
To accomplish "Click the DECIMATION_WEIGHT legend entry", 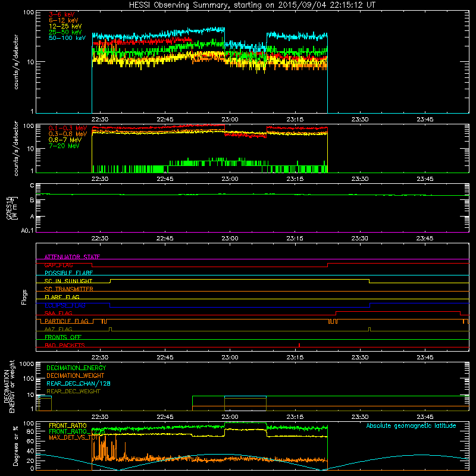I will click(76, 375).
